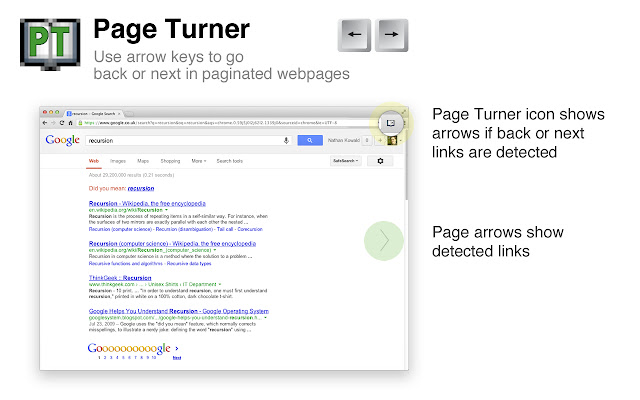Click the Next pagination link
Viewport: 640px width, 400px height.
pyautogui.click(x=177, y=358)
